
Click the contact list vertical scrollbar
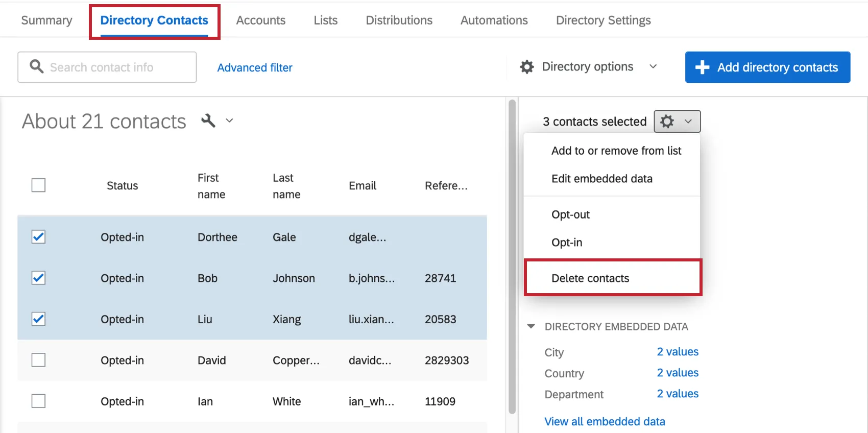tap(512, 255)
